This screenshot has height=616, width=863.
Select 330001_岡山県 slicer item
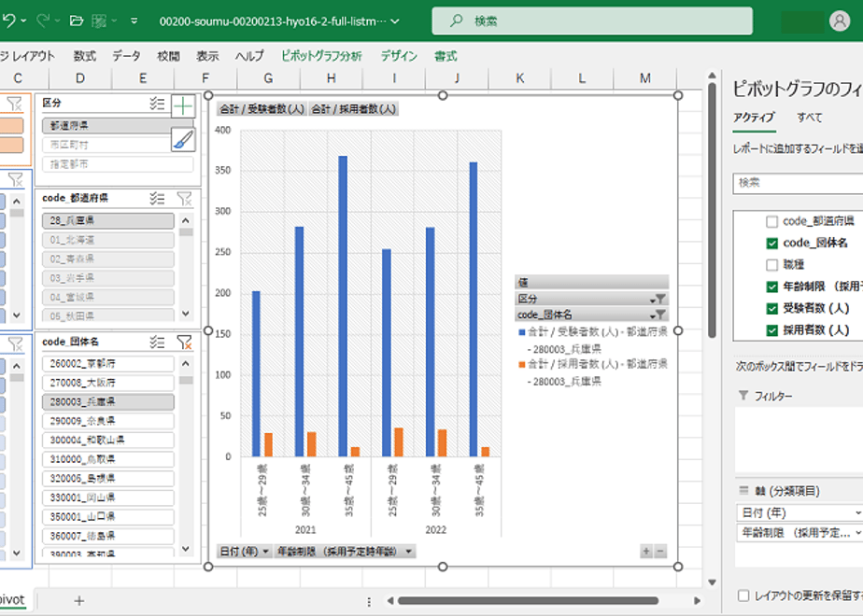tap(108, 497)
